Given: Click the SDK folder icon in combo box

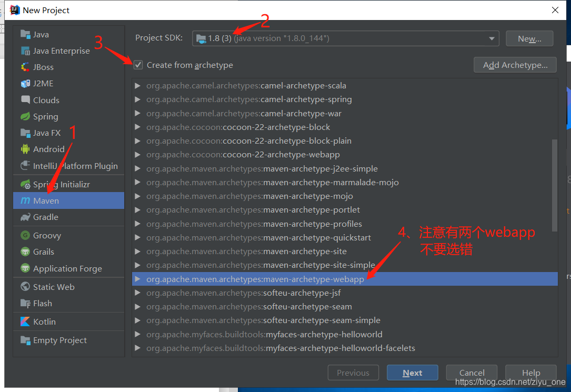Looking at the screenshot, I should coord(201,38).
